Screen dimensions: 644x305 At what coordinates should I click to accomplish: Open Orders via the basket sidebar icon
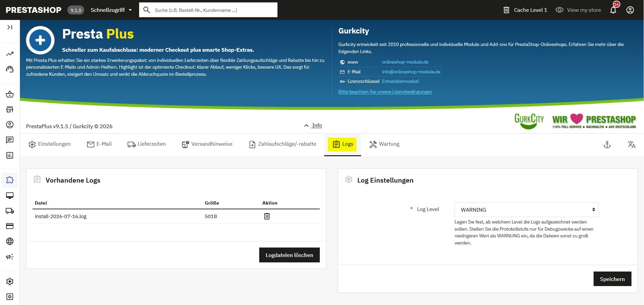coord(10,94)
